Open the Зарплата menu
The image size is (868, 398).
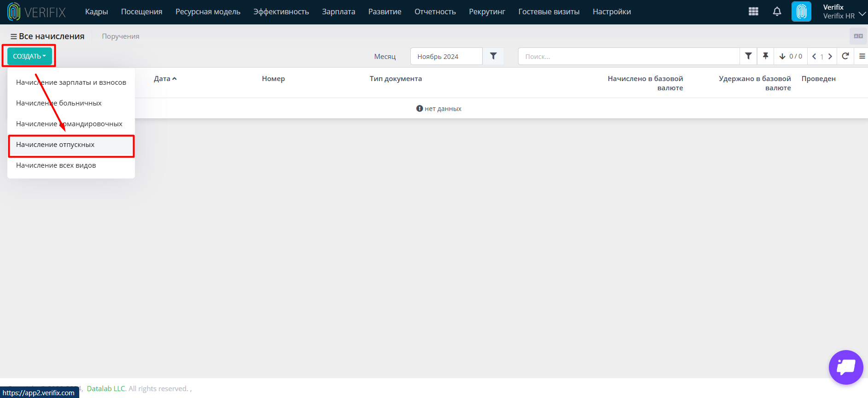[x=339, y=12]
